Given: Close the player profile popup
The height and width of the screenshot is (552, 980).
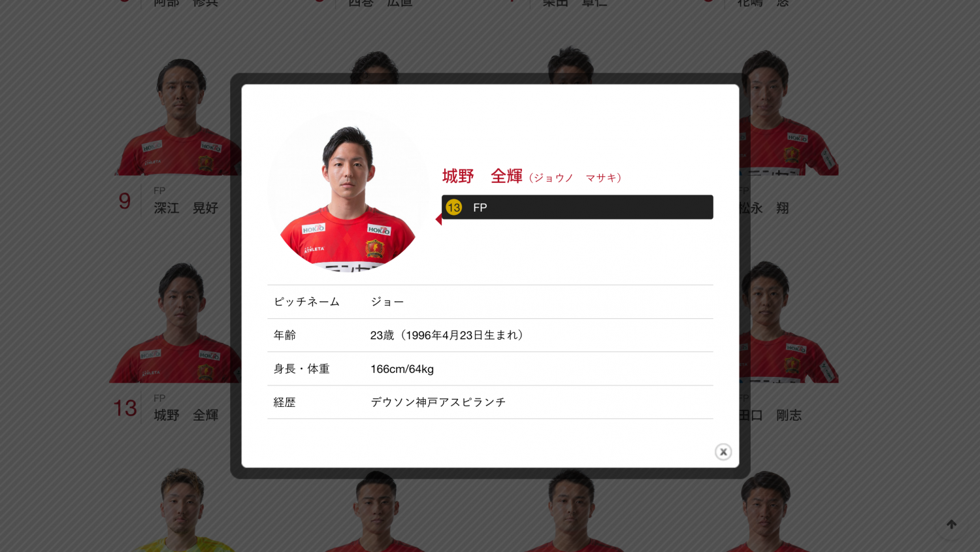Looking at the screenshot, I should 723,451.
